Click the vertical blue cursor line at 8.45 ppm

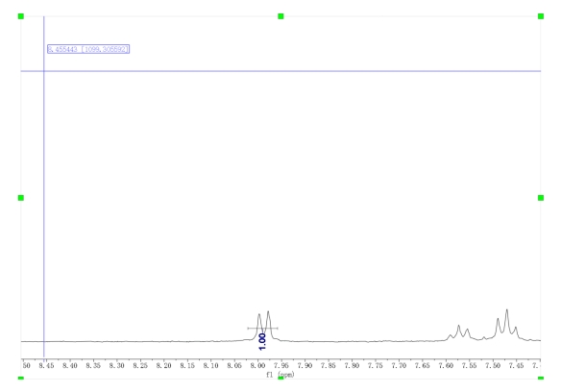click(x=43, y=186)
